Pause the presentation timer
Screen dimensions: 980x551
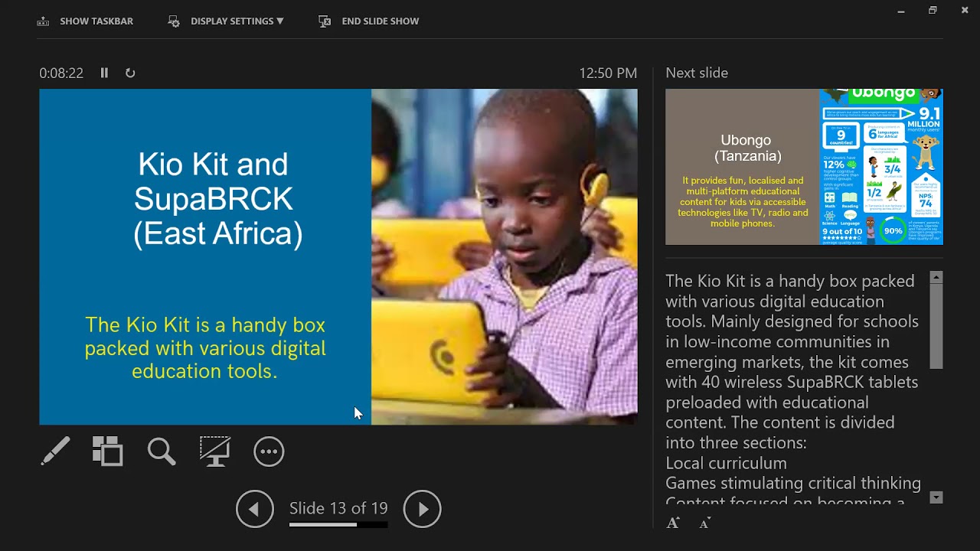pyautogui.click(x=104, y=73)
